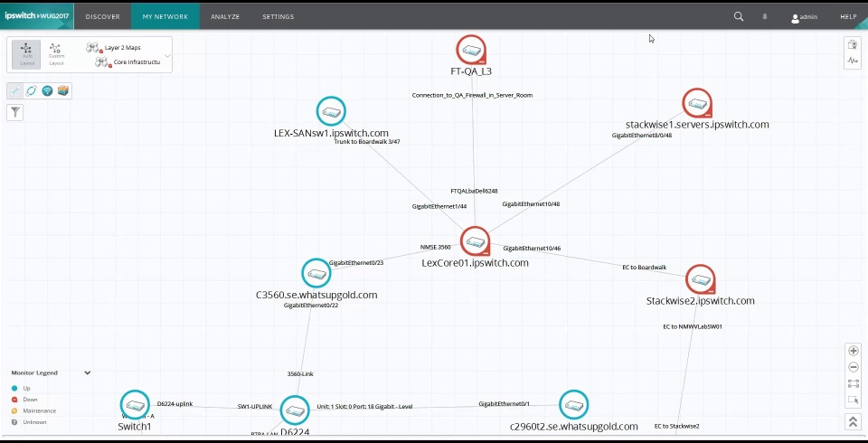
Task: Fit map to screen
Action: click(x=853, y=383)
